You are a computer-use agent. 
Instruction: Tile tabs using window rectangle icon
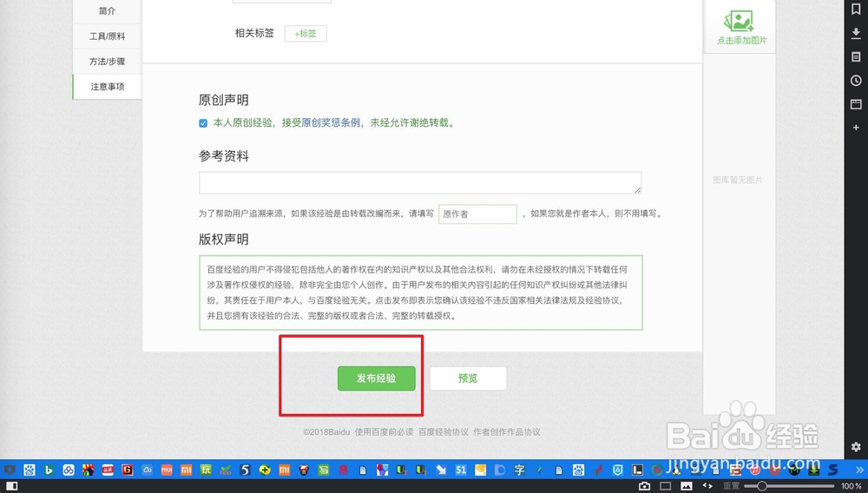coord(666,486)
